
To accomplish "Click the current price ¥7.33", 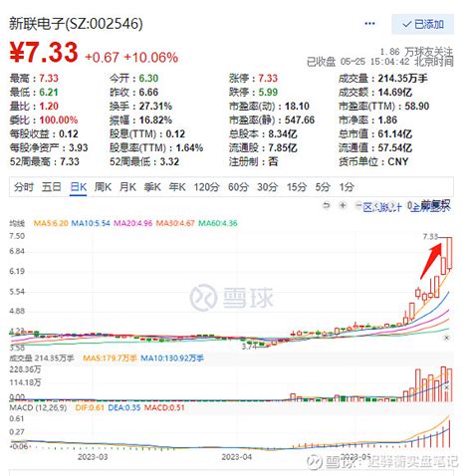I will [x=44, y=52].
